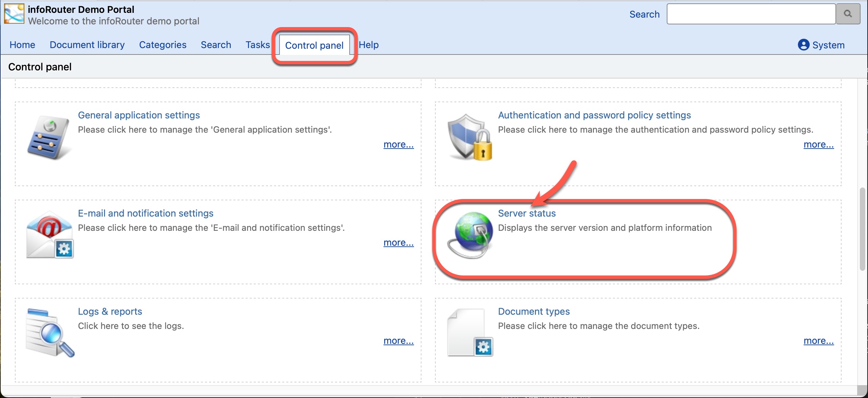868x398 pixels.
Task: Click more... under Document types
Action: coord(819,341)
